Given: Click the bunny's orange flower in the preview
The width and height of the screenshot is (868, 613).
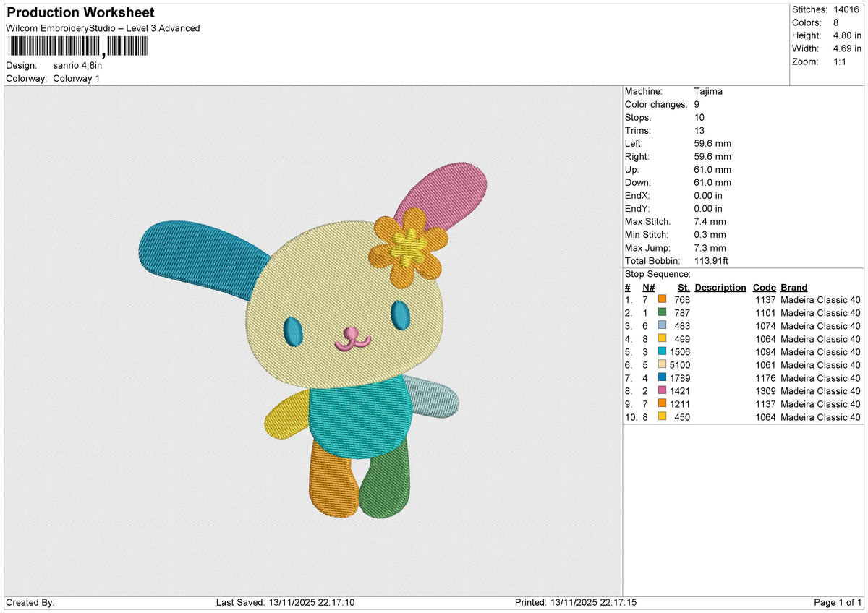Looking at the screenshot, I should (x=409, y=248).
